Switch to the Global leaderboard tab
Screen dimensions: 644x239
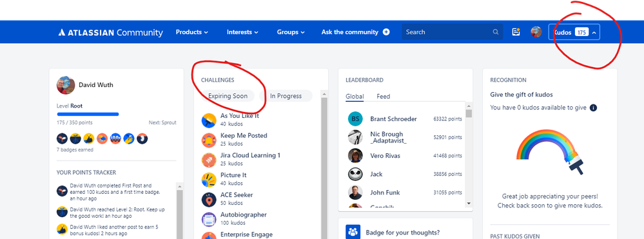tap(355, 97)
